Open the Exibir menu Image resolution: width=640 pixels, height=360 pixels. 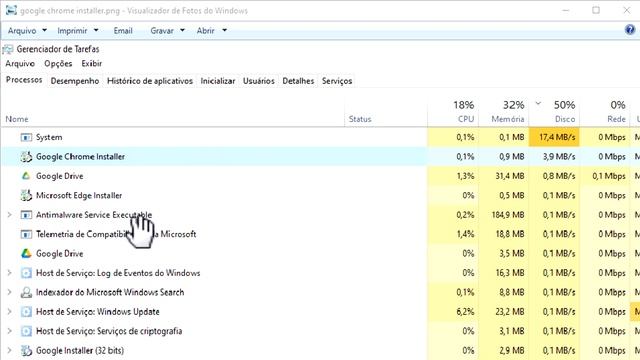pyautogui.click(x=91, y=64)
